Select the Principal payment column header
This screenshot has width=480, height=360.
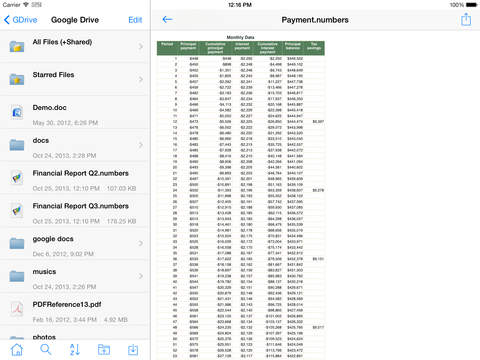coord(188,46)
